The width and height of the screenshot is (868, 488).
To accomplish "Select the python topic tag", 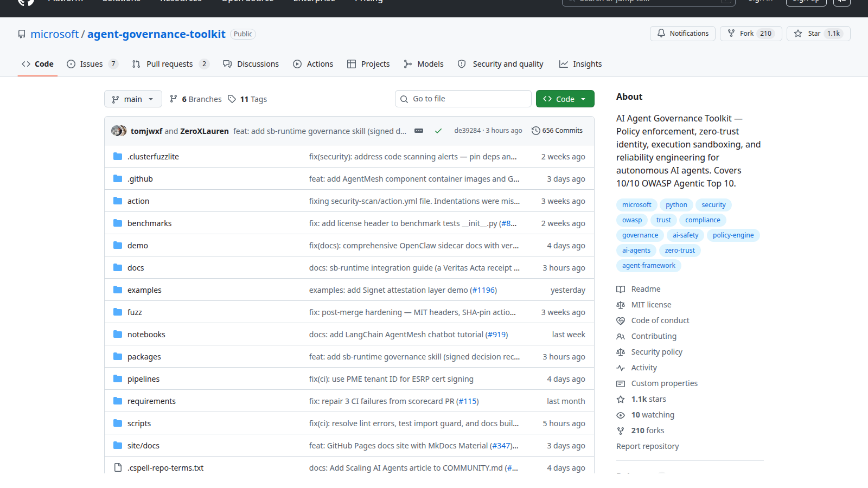I will pos(676,205).
